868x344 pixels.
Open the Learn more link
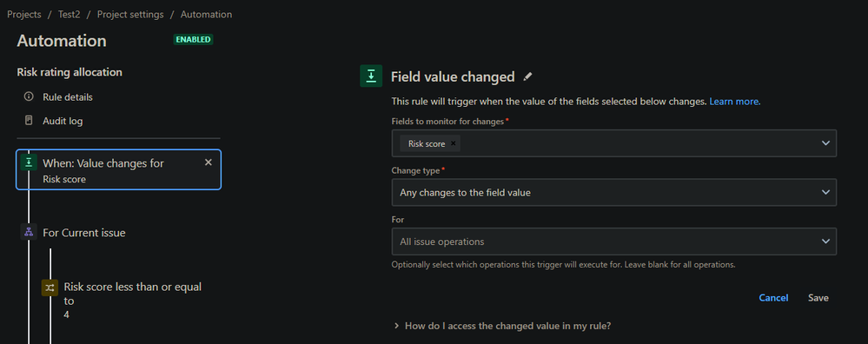tap(735, 102)
